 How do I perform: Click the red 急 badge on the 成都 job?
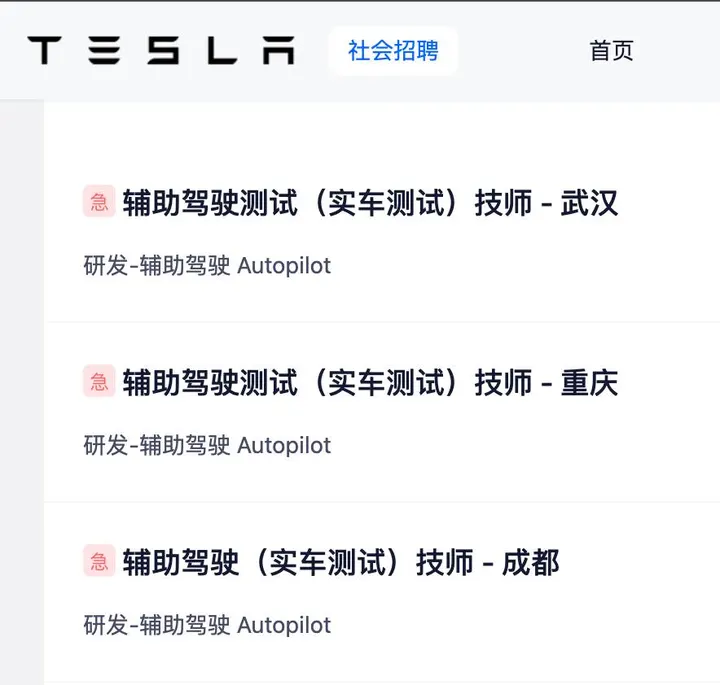(99, 561)
